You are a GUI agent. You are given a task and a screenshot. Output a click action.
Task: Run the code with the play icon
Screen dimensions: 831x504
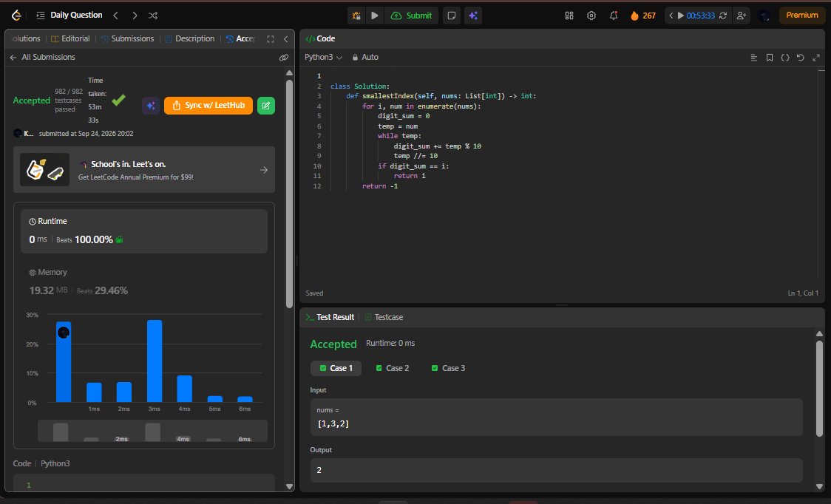375,16
